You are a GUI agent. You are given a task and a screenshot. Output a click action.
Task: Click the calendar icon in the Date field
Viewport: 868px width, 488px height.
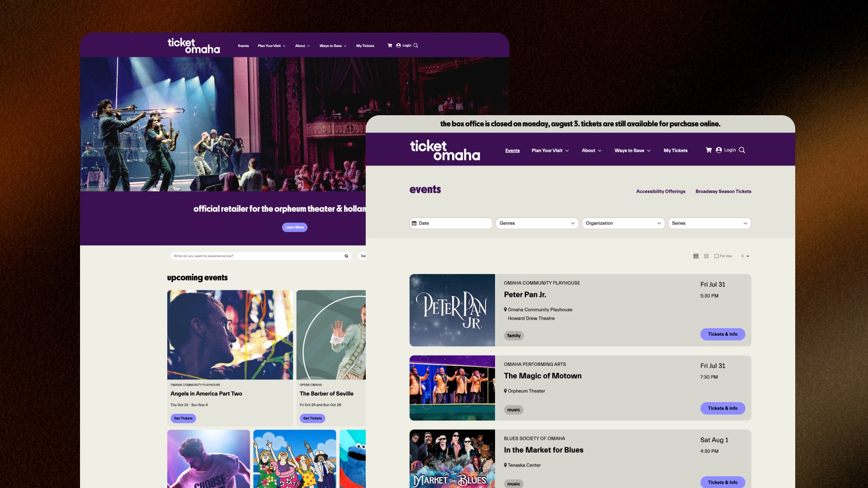click(x=414, y=223)
